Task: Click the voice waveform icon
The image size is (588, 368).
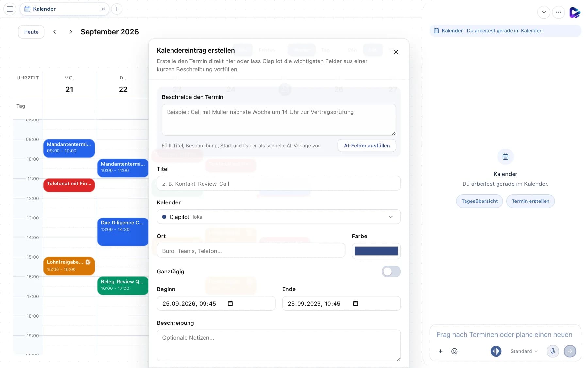Action: coord(496,351)
